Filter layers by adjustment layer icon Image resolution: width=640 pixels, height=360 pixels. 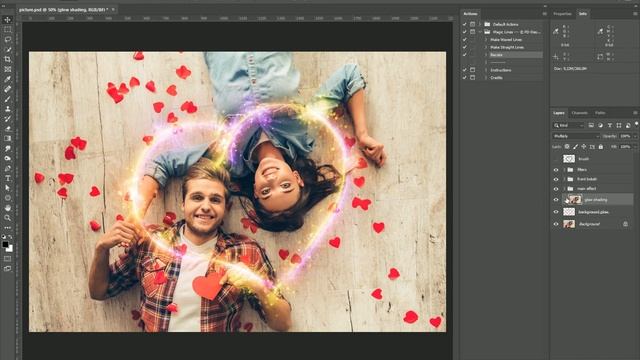600,125
